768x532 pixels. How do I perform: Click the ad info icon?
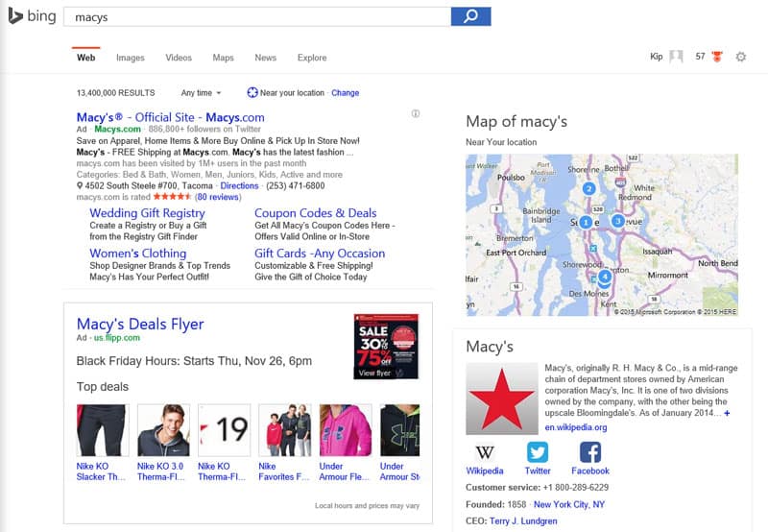click(x=416, y=113)
